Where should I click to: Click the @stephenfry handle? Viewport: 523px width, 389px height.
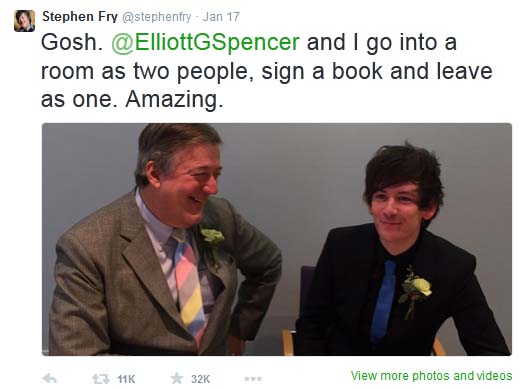coord(157,17)
